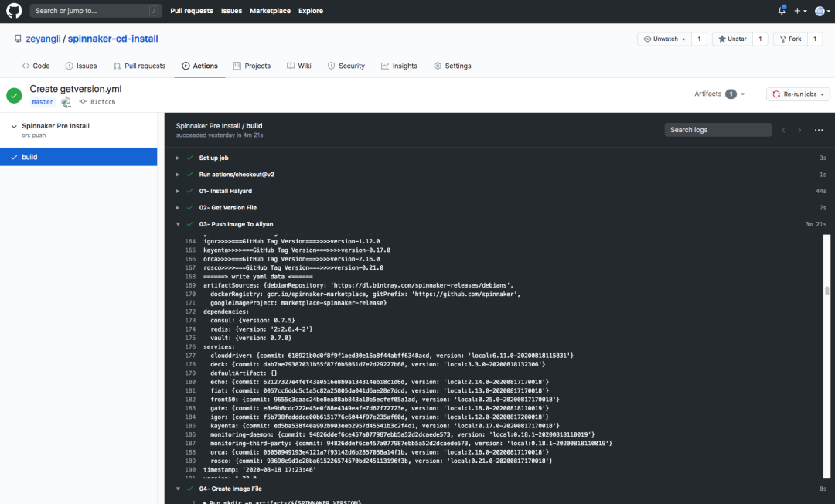Click log line number 190

click(190, 470)
